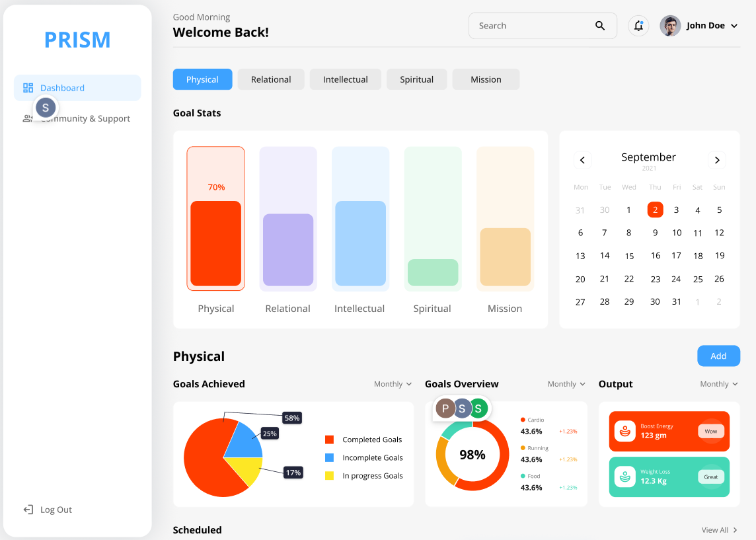
Task: Click the Log Out door icon
Action: pos(28,510)
